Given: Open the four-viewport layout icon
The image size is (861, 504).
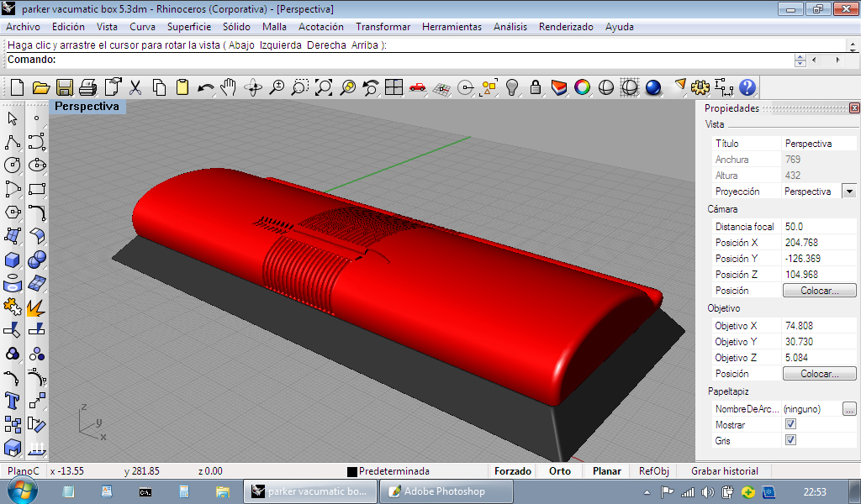Looking at the screenshot, I should 394,87.
